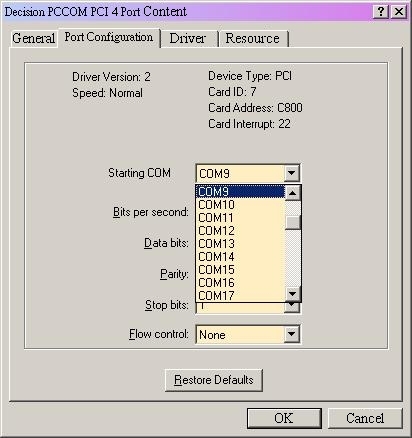Click the Cancel button
412x438 pixels.
pos(365,418)
